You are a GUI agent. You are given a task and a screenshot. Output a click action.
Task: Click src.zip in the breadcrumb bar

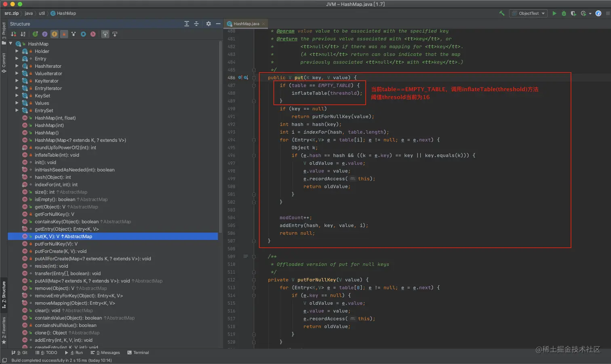[x=11, y=13]
